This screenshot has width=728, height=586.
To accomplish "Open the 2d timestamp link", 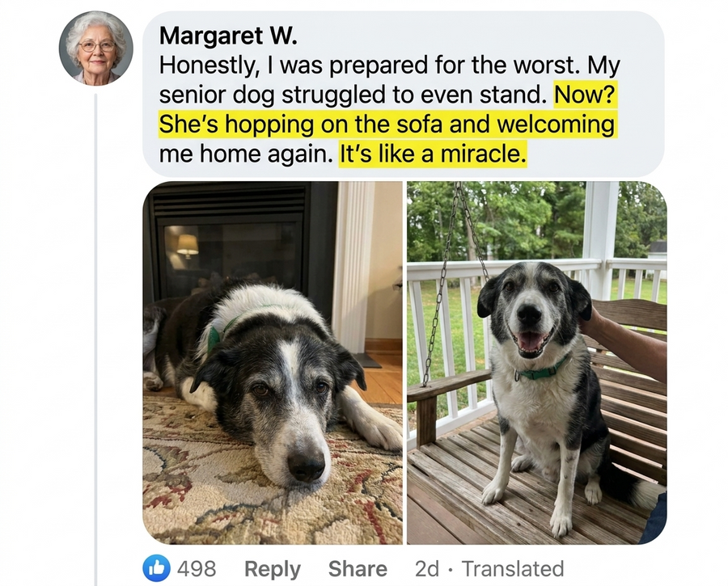I will [x=426, y=569].
